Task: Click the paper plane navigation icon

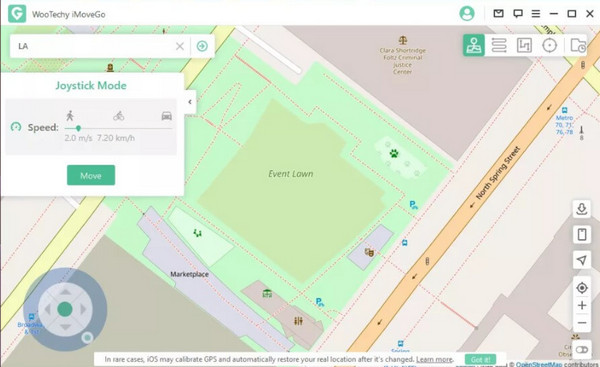Action: (x=582, y=260)
